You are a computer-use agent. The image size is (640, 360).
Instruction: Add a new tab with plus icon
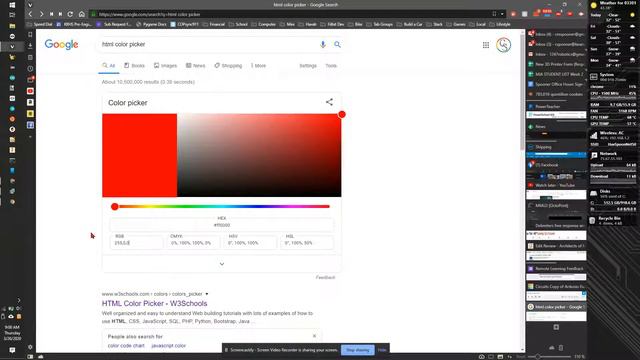coord(556,327)
